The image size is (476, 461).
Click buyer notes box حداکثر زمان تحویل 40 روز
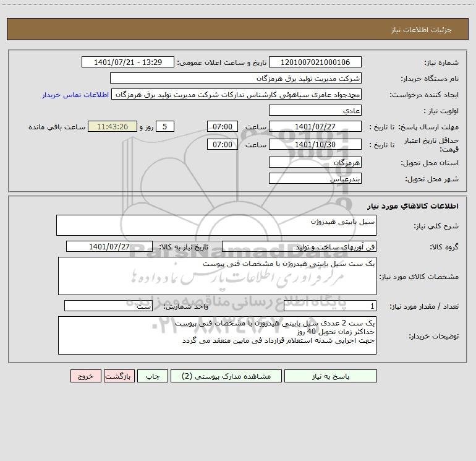tap(217, 335)
